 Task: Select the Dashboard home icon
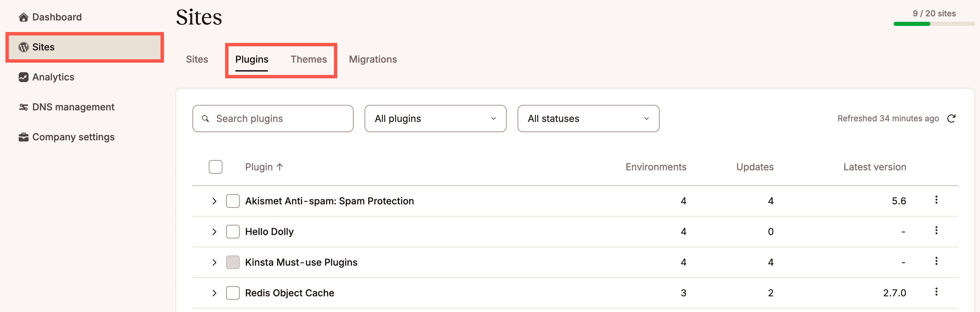23,17
